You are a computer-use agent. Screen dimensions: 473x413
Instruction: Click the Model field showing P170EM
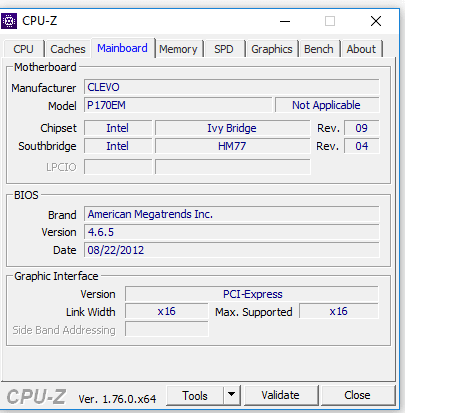tap(178, 105)
